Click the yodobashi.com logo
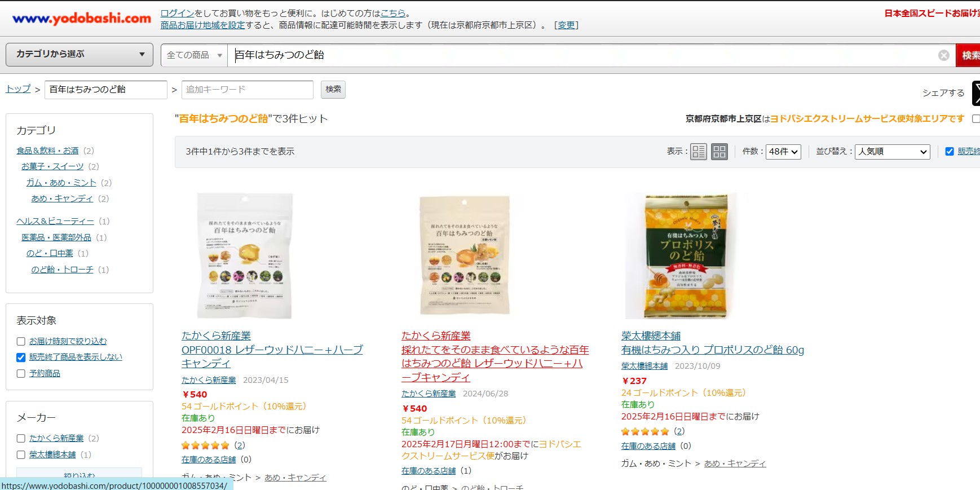Screen dimensions: 980x490 coord(82,18)
